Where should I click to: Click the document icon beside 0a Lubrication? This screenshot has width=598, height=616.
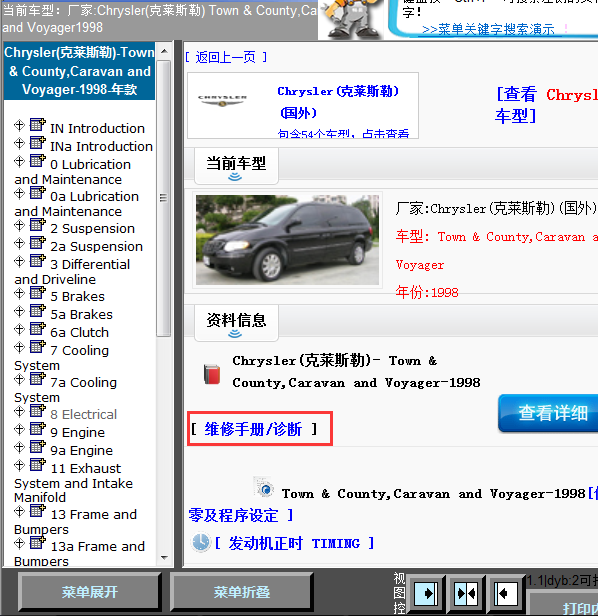point(38,192)
